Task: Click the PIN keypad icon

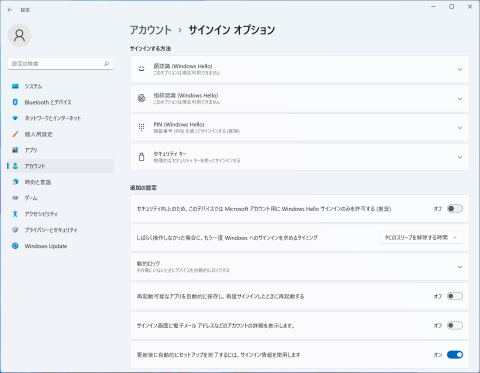Action: point(142,127)
